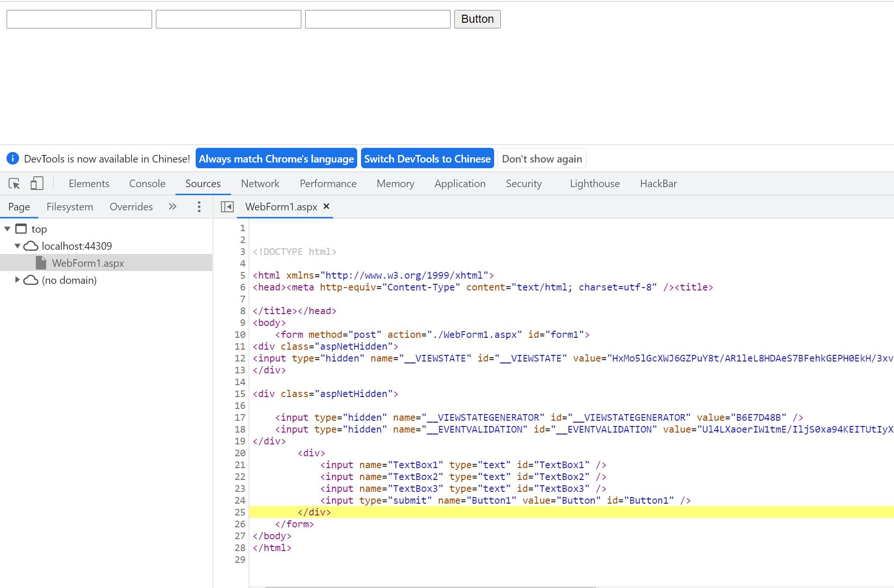The height and width of the screenshot is (588, 894).
Task: Switch to the Filesystem navigator tab
Action: coord(70,207)
